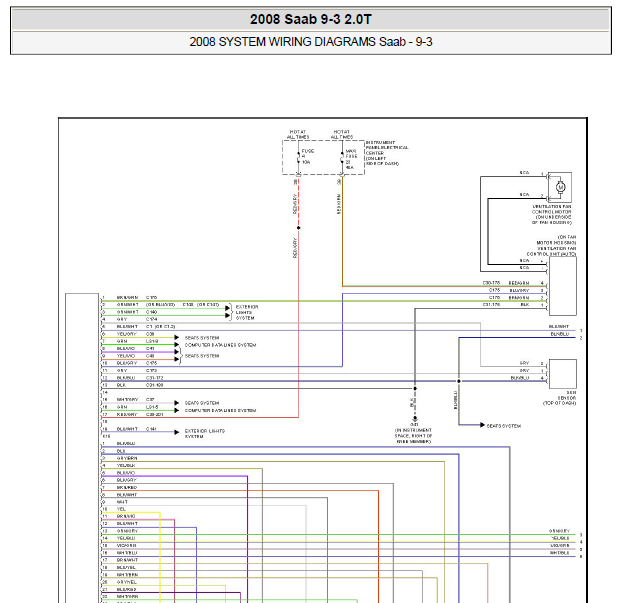The height and width of the screenshot is (603, 631).
Task: Click pin 13 BLK C31-100 label
Action: [x=140, y=385]
